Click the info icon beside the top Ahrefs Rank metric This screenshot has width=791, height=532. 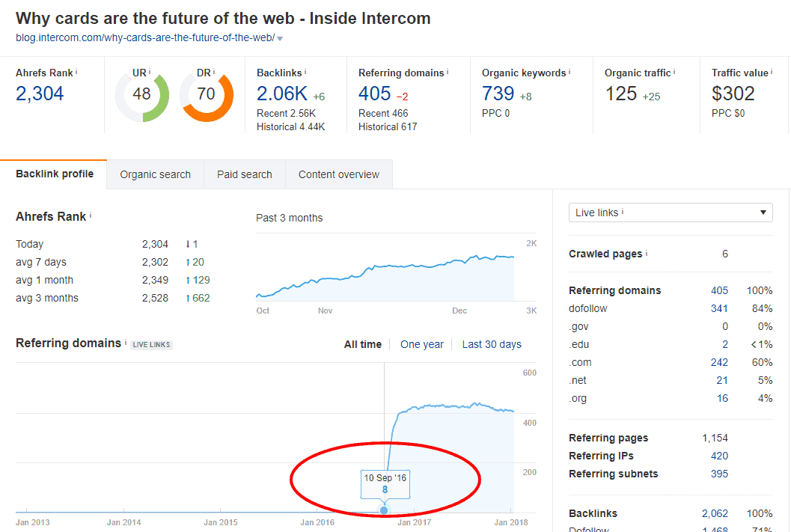click(x=76, y=72)
